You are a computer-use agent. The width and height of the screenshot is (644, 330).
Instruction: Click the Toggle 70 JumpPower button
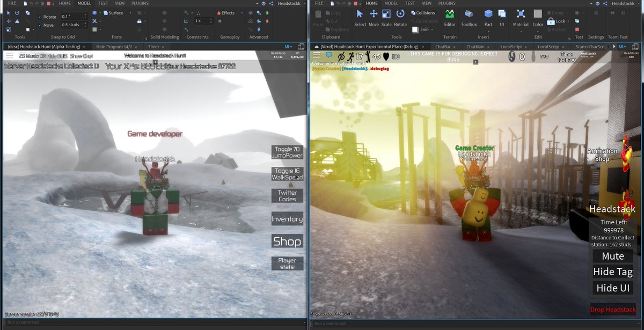[x=288, y=152]
